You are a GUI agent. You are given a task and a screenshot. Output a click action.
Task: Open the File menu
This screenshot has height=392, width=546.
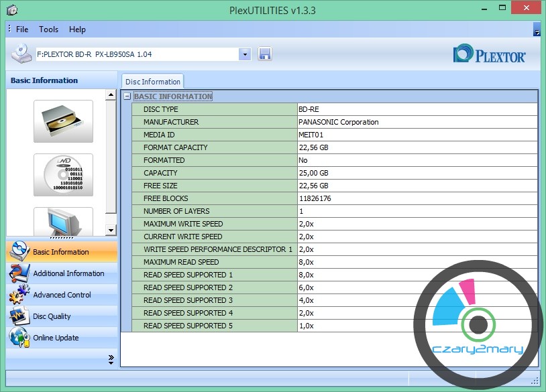coord(22,29)
